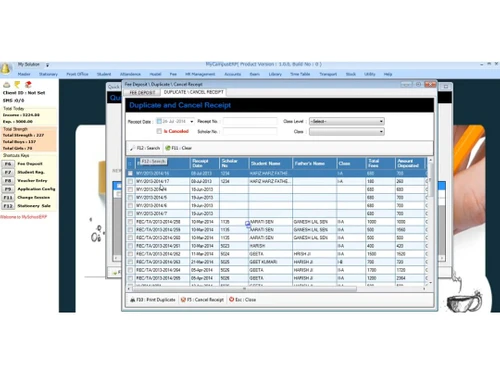Open the Library menu

pyautogui.click(x=275, y=74)
